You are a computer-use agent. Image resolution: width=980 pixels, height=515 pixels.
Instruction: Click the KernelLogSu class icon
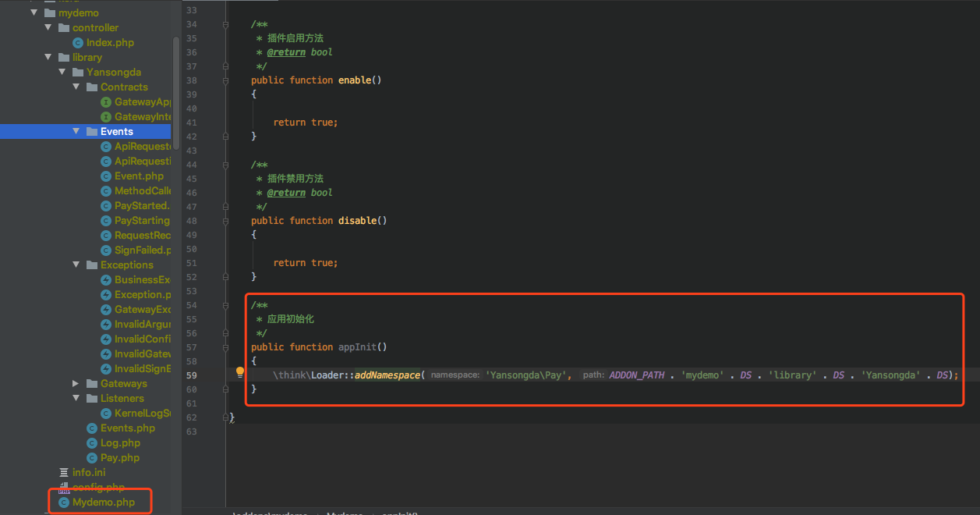(x=106, y=414)
